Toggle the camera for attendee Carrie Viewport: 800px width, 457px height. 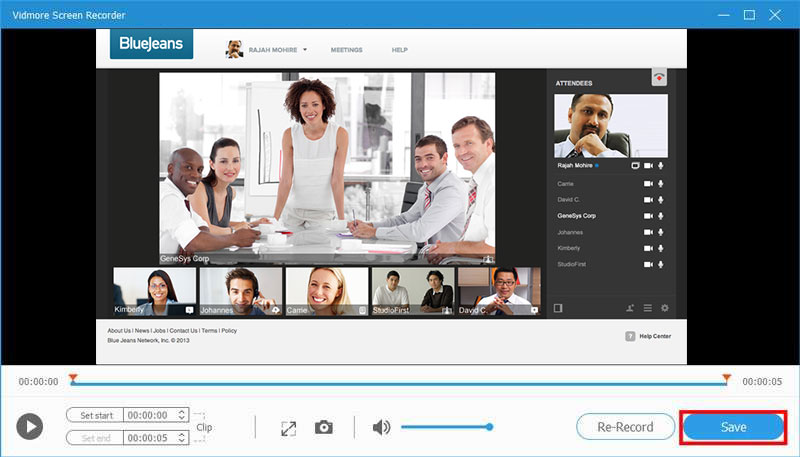pyautogui.click(x=647, y=184)
